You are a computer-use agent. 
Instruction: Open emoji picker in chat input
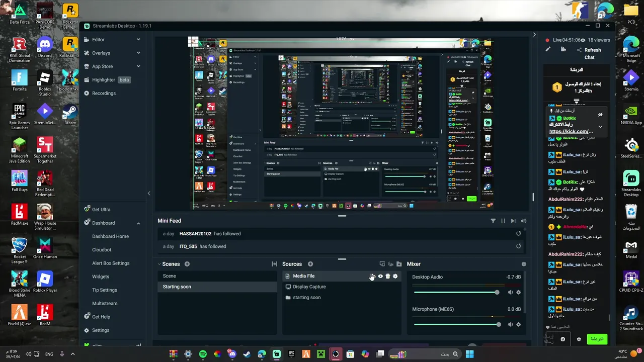[563, 339]
